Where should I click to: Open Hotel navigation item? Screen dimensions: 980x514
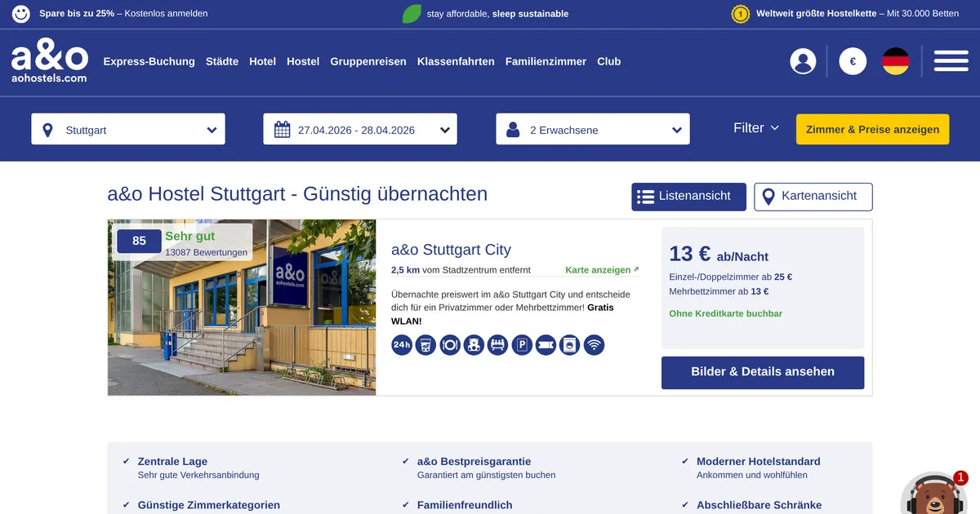tap(263, 61)
